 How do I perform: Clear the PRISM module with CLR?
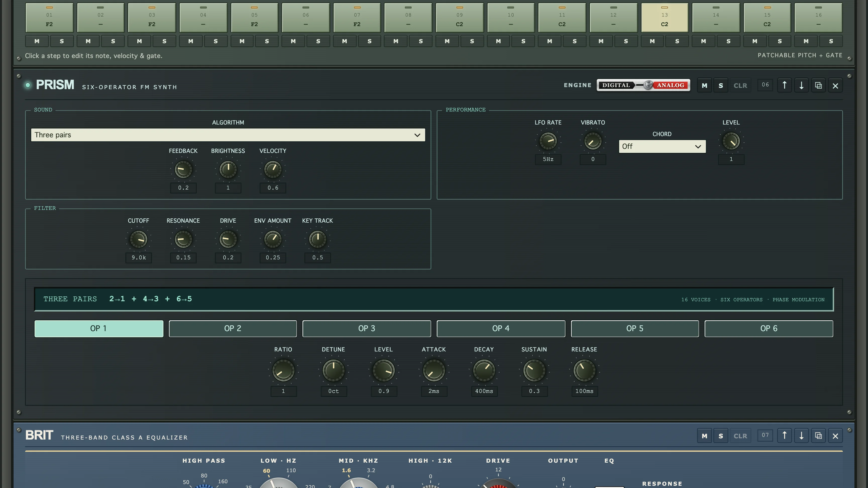point(740,85)
